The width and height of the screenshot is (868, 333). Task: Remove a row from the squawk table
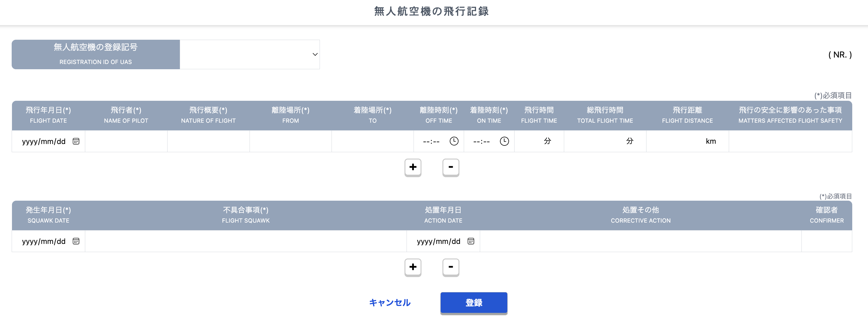[x=451, y=267]
